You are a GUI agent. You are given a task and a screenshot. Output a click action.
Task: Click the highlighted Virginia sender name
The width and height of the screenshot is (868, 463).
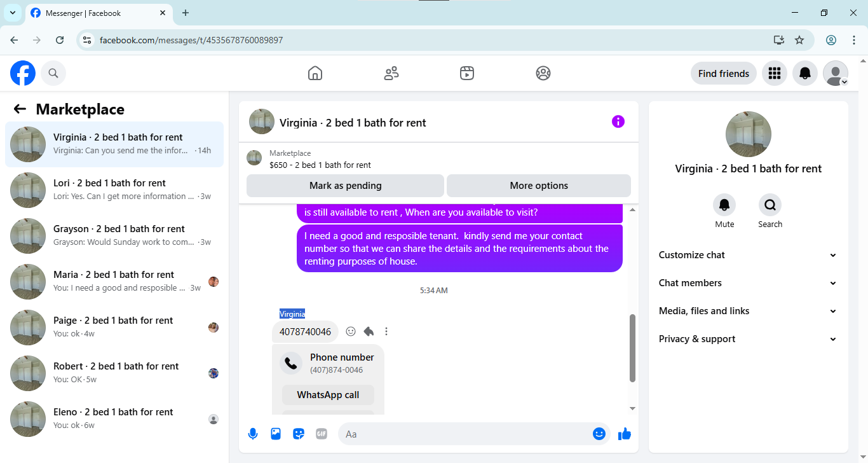pyautogui.click(x=292, y=314)
